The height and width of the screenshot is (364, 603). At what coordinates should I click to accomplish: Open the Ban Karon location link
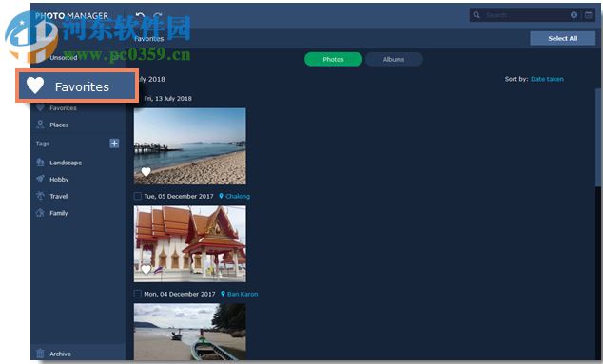point(243,294)
